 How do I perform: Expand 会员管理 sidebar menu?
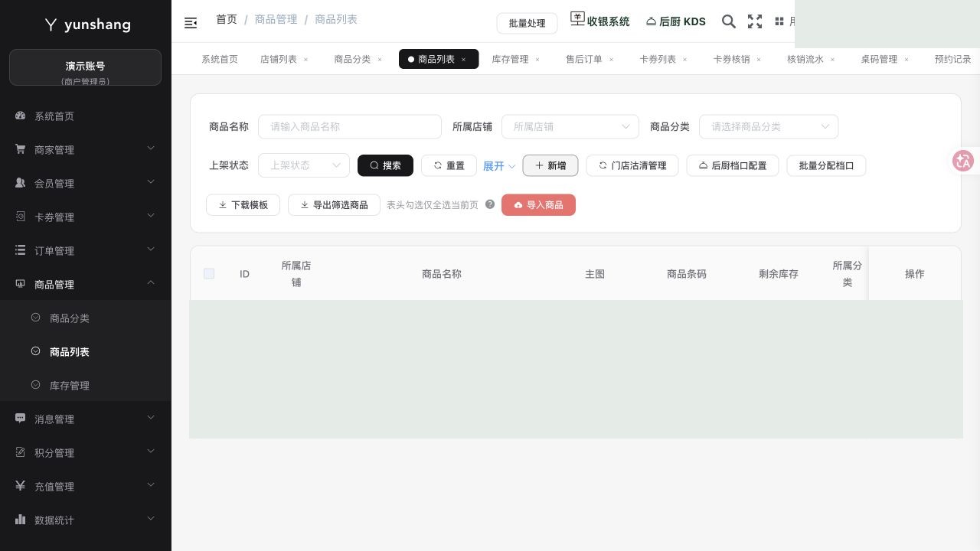(x=86, y=184)
